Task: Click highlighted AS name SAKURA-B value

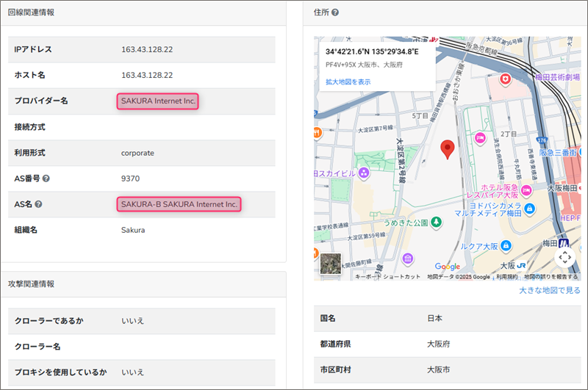Action: click(179, 204)
